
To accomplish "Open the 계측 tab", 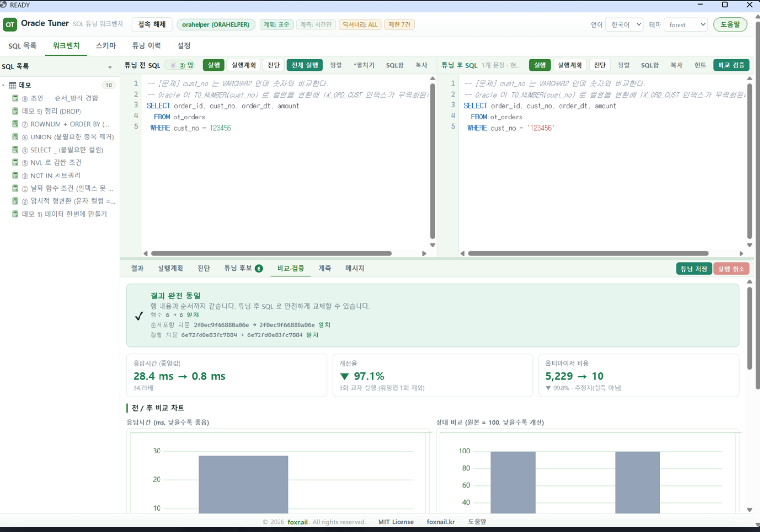I will 325,268.
